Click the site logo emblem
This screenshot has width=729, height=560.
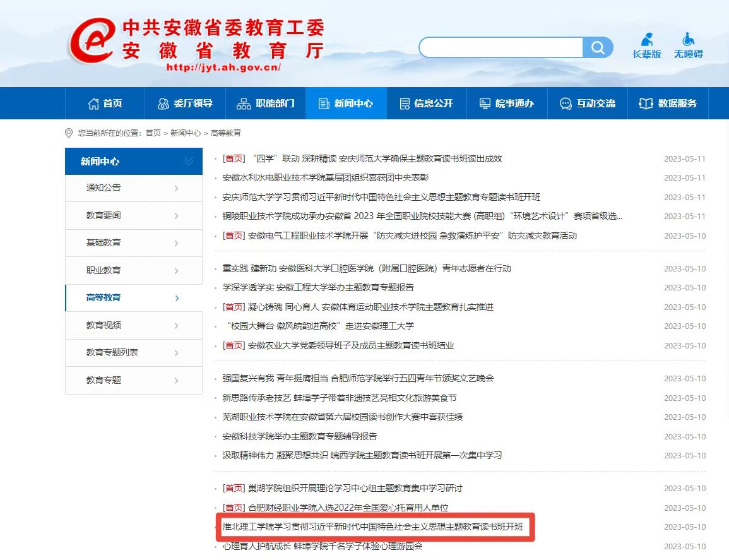(x=93, y=42)
